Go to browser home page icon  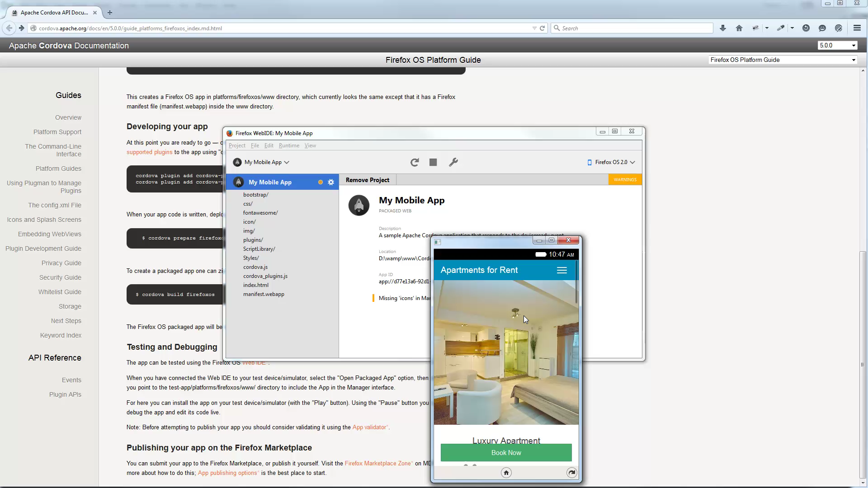pos(739,28)
